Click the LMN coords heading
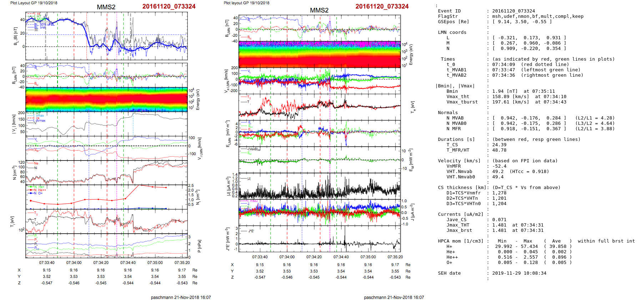 point(452,32)
